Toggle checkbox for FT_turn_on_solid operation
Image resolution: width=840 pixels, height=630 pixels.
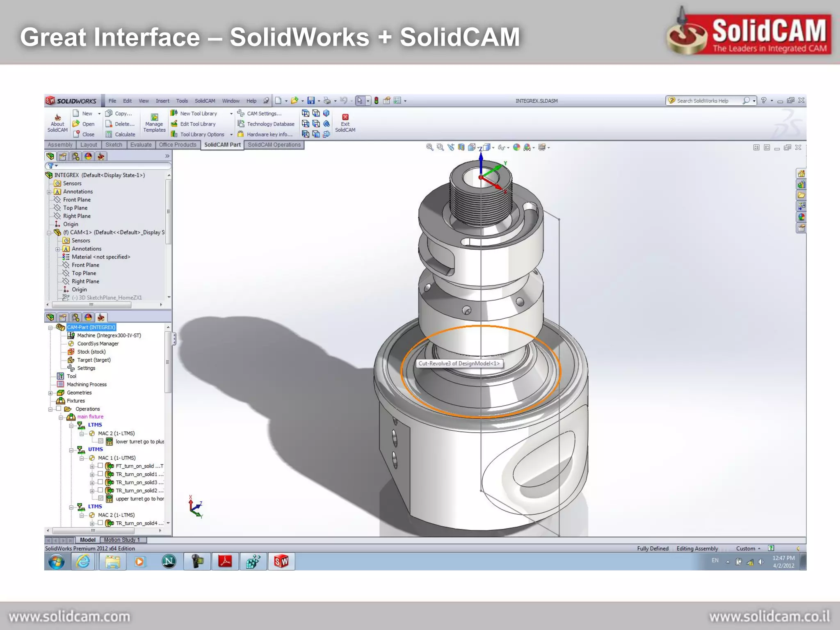[x=100, y=466]
